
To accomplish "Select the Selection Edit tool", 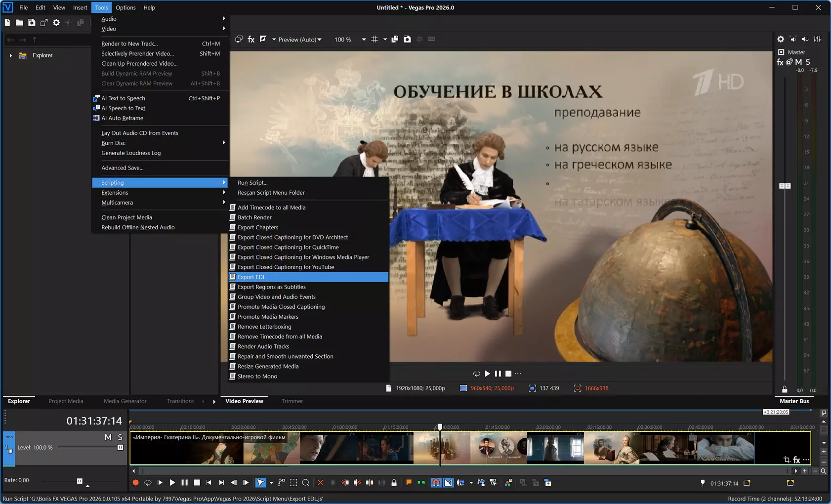I will (x=293, y=483).
